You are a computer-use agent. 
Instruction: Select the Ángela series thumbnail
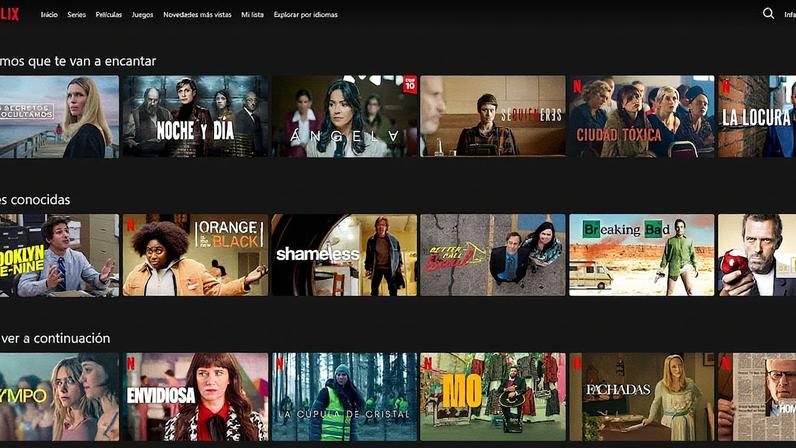pos(344,116)
